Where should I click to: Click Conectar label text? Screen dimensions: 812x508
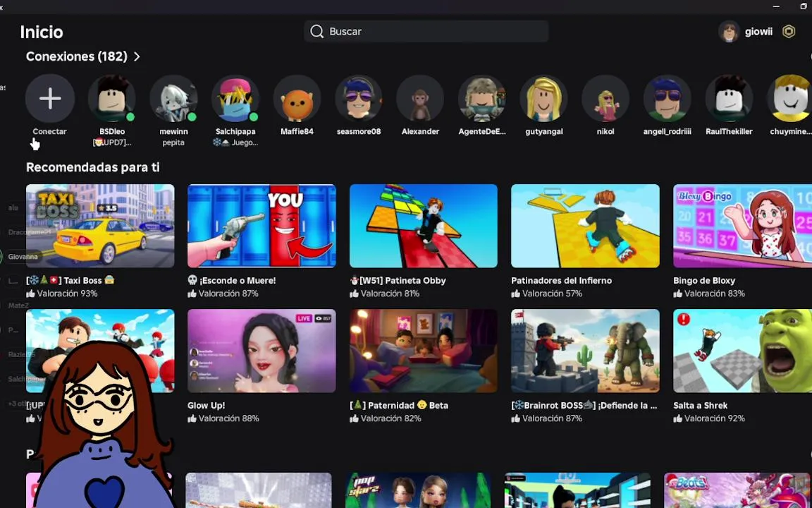coord(50,132)
